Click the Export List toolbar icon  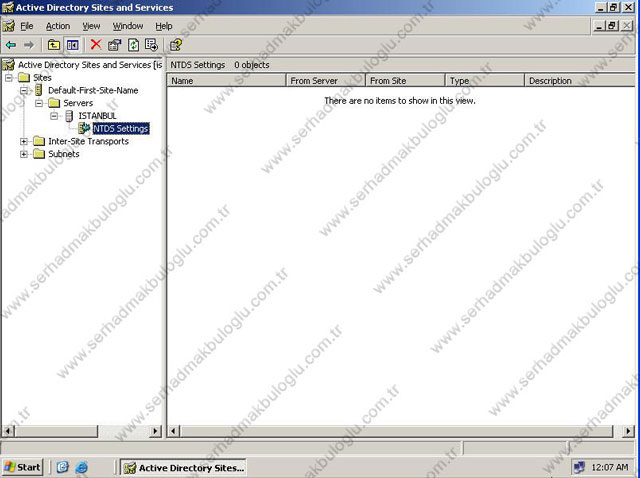pos(151,44)
